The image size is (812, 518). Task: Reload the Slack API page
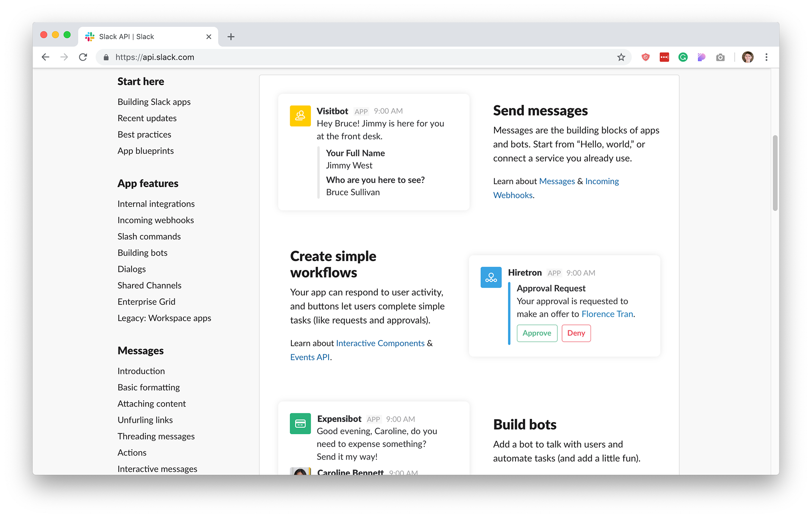tap(83, 57)
